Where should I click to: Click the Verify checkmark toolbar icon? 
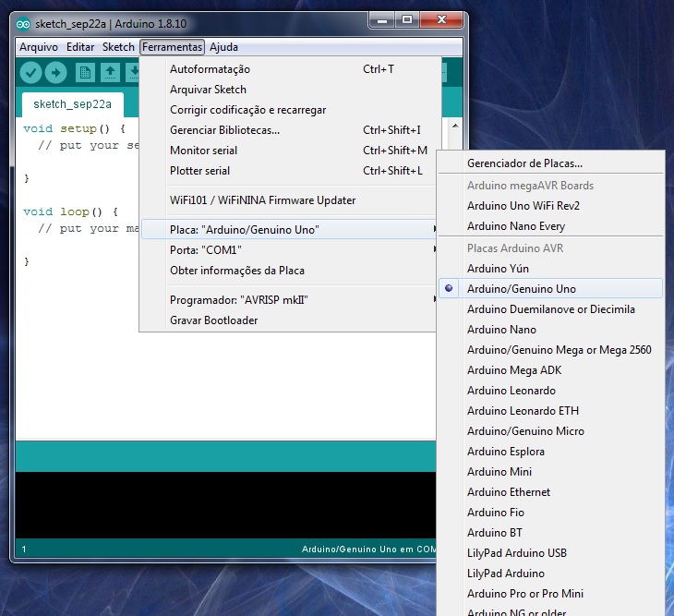(x=31, y=72)
